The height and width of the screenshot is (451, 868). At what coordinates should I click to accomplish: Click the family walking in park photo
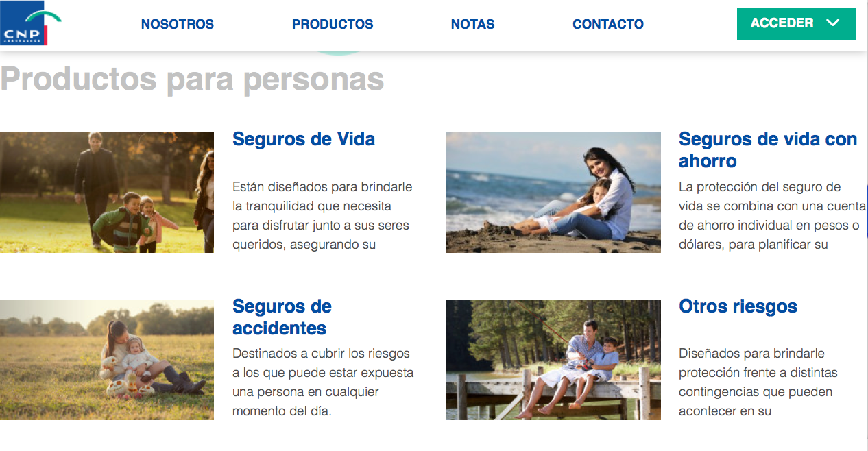point(107,193)
